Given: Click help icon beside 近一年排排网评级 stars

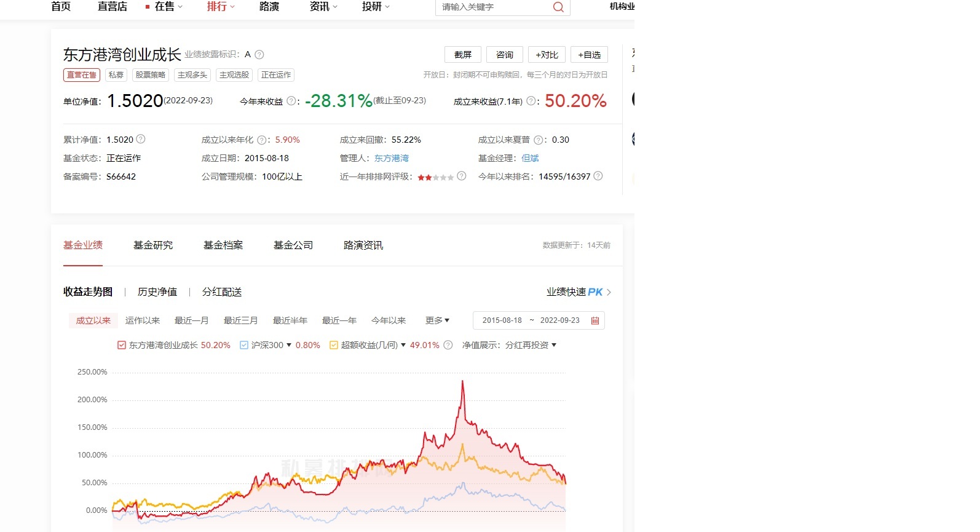Looking at the screenshot, I should [x=462, y=177].
